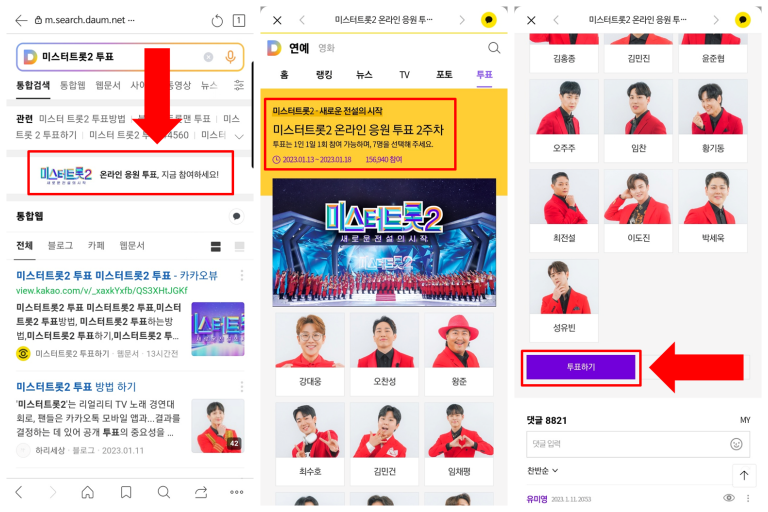This screenshot has height=512, width=768.
Task: Select the 통합검색 tab
Action: tap(33, 85)
